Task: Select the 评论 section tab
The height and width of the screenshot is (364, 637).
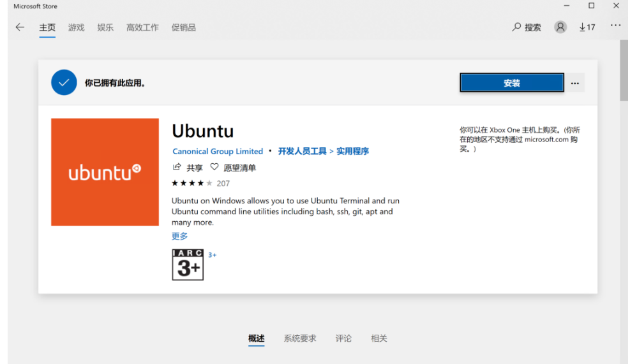Action: pos(343,339)
